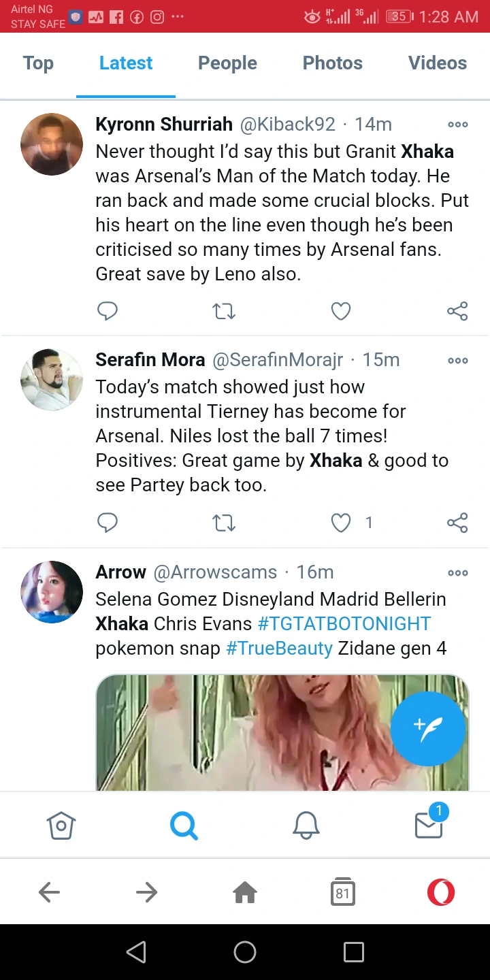The width and height of the screenshot is (490, 980).
Task: Reply to Kyronn Shurriah's tweet
Action: (108, 311)
